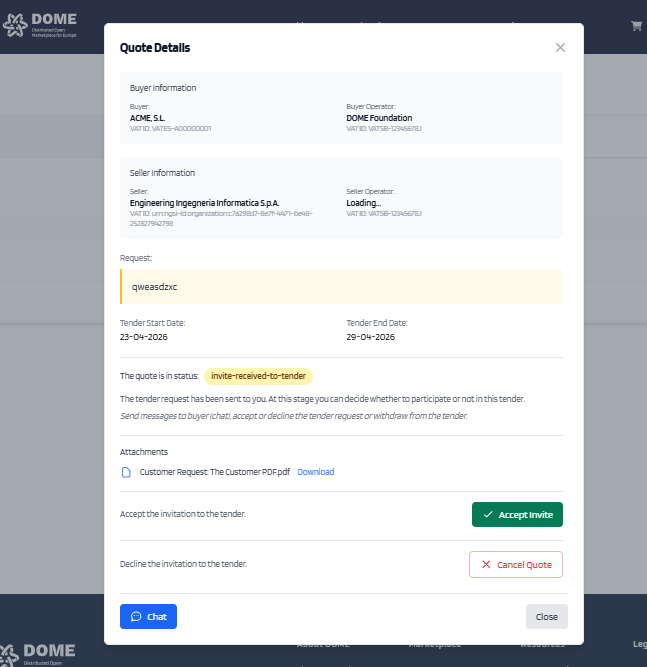Screen dimensions: 647x667
Task: Click the DOME logo in the footer
Action: click(x=37, y=654)
